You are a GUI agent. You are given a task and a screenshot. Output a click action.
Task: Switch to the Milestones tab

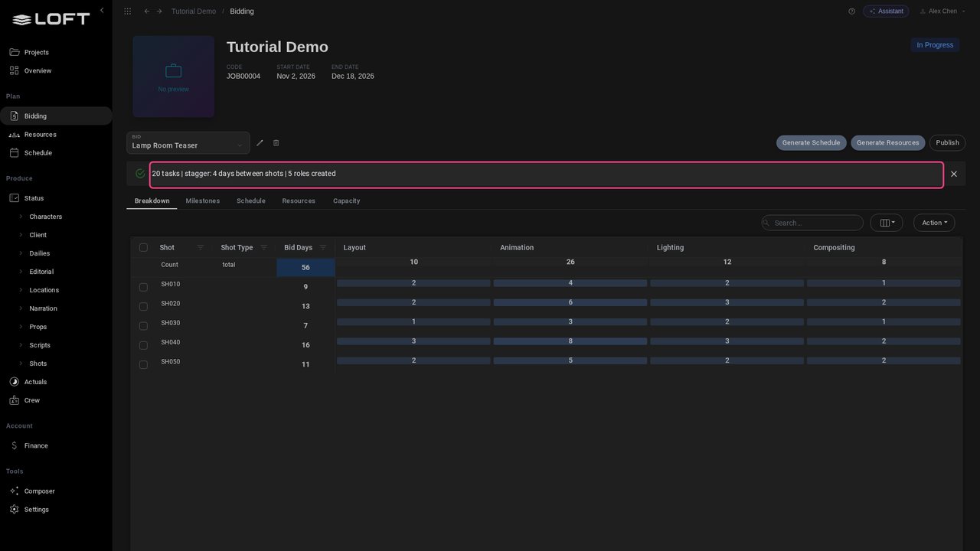click(203, 201)
